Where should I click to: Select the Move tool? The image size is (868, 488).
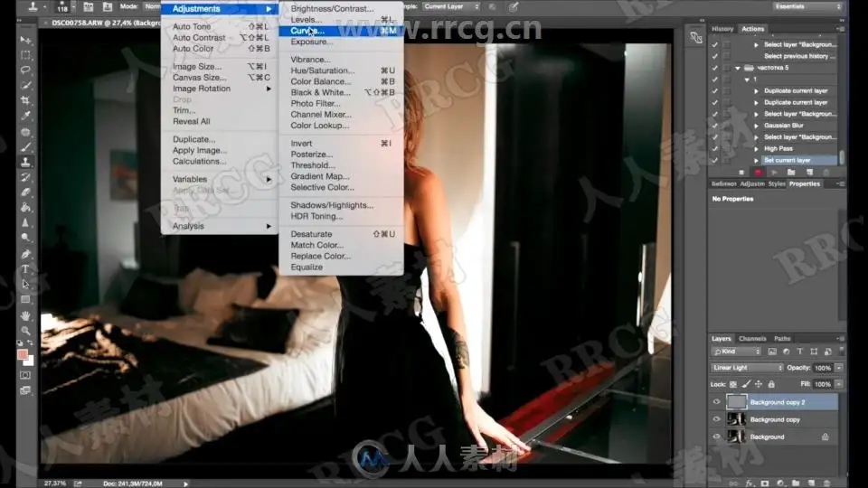[x=25, y=40]
